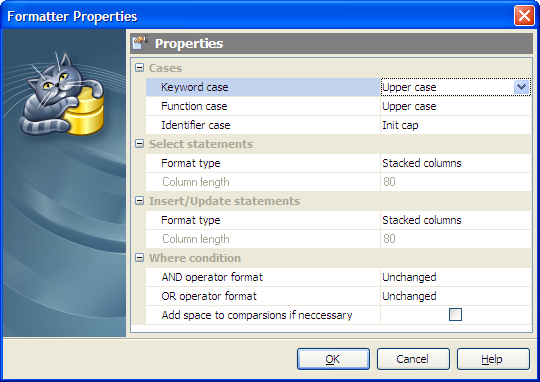The image size is (540, 382).
Task: Collapse the Cases group
Action: [139, 68]
